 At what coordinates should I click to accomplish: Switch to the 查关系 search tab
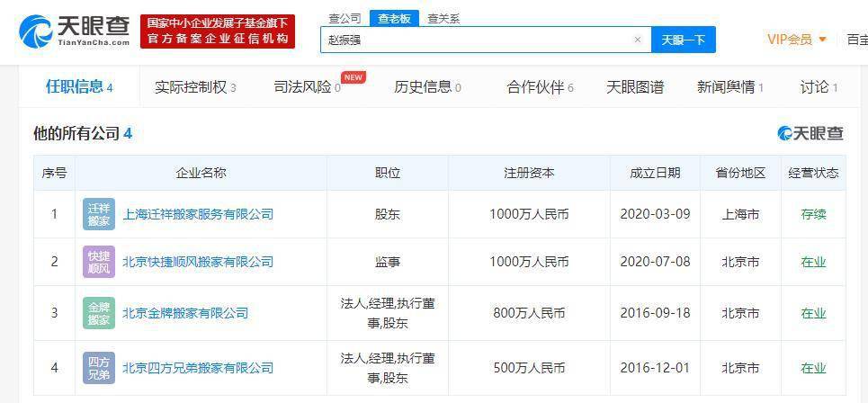pyautogui.click(x=443, y=18)
